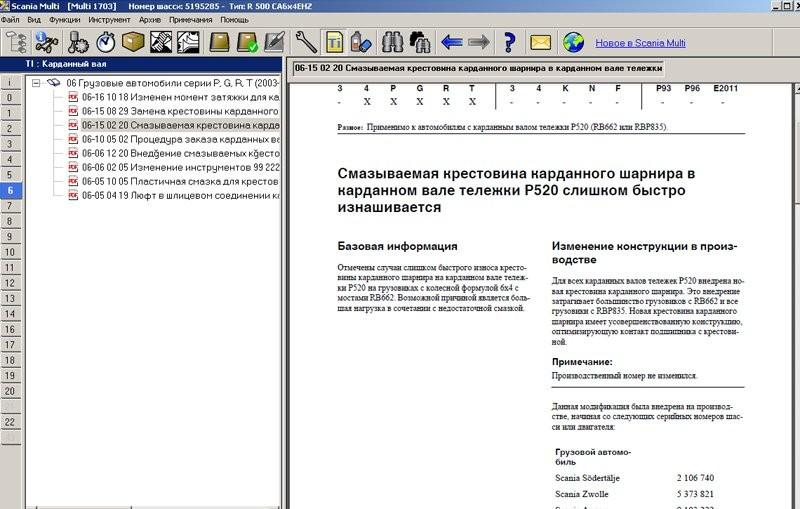Open the stopwatch standard times icon
Screen dimensions: 800x509
click(x=106, y=42)
